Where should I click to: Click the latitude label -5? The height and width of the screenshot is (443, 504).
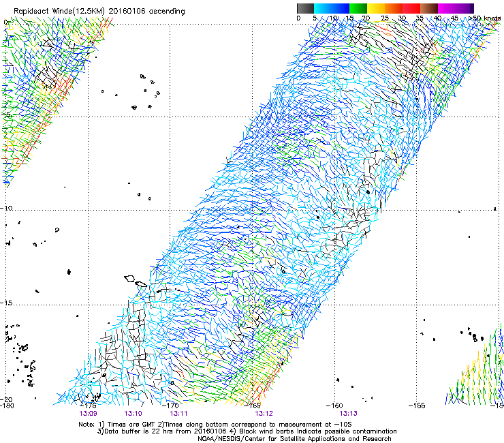5,115
